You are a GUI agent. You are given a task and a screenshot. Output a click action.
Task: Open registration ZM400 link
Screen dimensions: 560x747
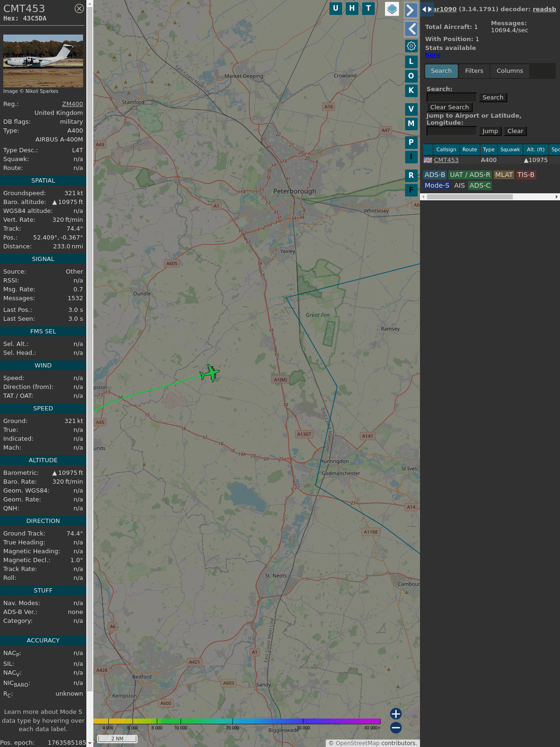(x=72, y=104)
